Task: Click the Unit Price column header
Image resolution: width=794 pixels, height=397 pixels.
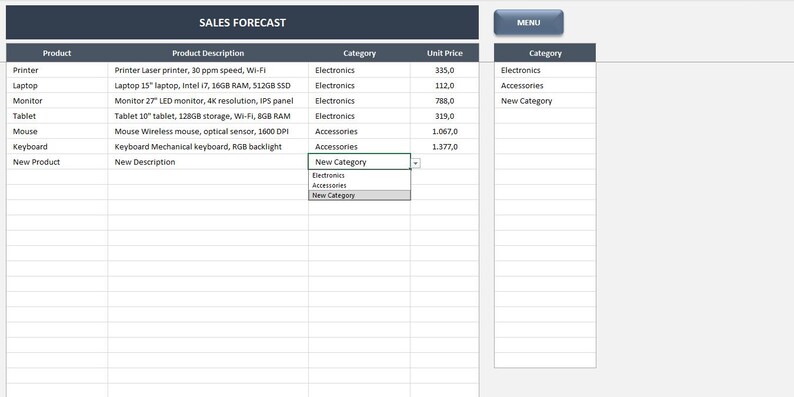Action: 444,53
